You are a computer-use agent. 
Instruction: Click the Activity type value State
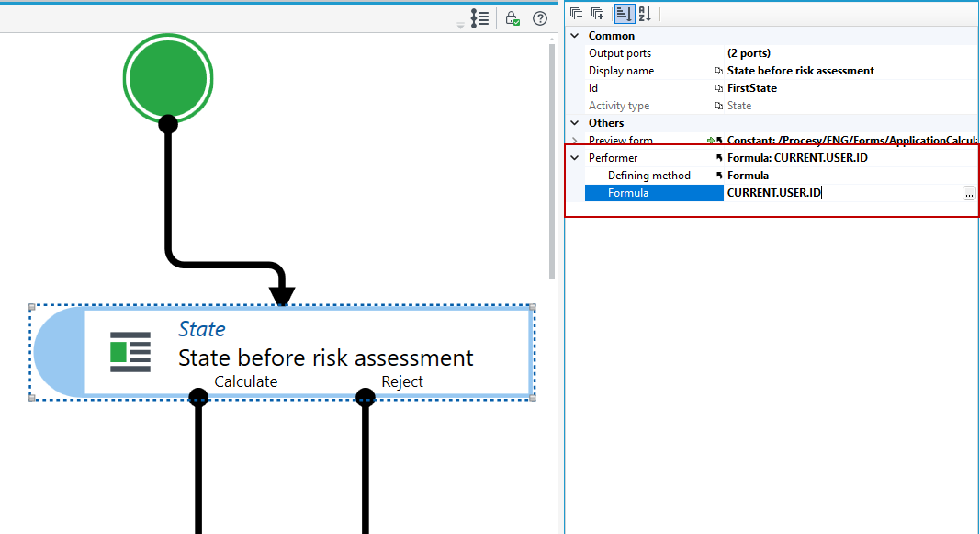[x=739, y=106]
